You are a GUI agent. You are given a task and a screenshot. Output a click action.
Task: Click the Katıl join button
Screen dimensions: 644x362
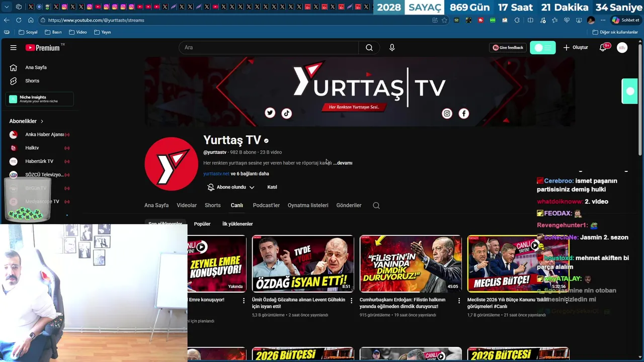point(272,187)
